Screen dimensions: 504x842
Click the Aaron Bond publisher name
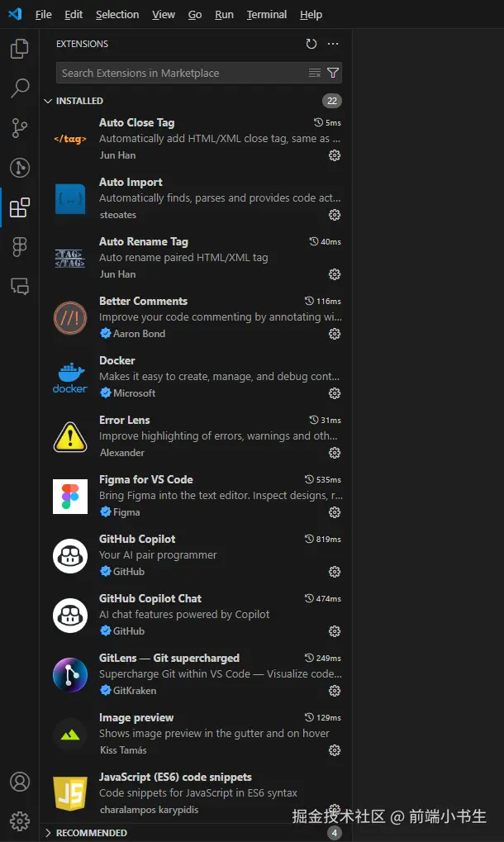click(139, 334)
